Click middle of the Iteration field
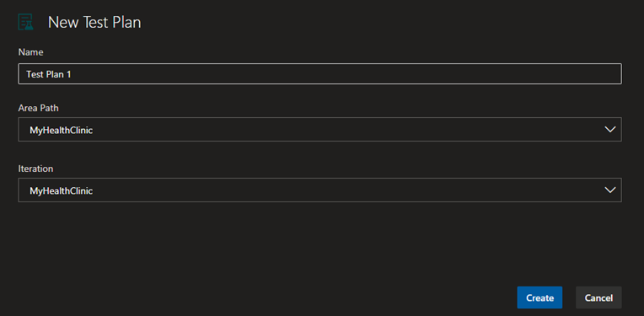Viewport: 644px width, 316px height. (x=319, y=190)
